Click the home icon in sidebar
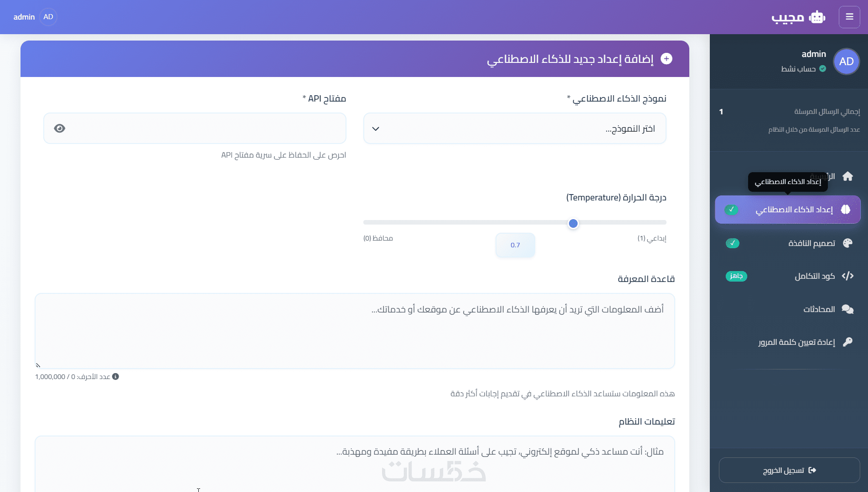Image resolution: width=868 pixels, height=492 pixels. pyautogui.click(x=847, y=176)
